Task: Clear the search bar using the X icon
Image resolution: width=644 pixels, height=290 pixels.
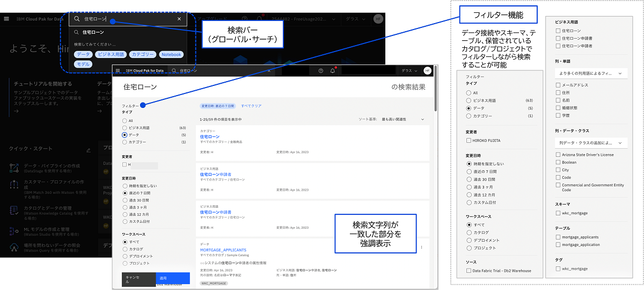Action: tap(179, 18)
